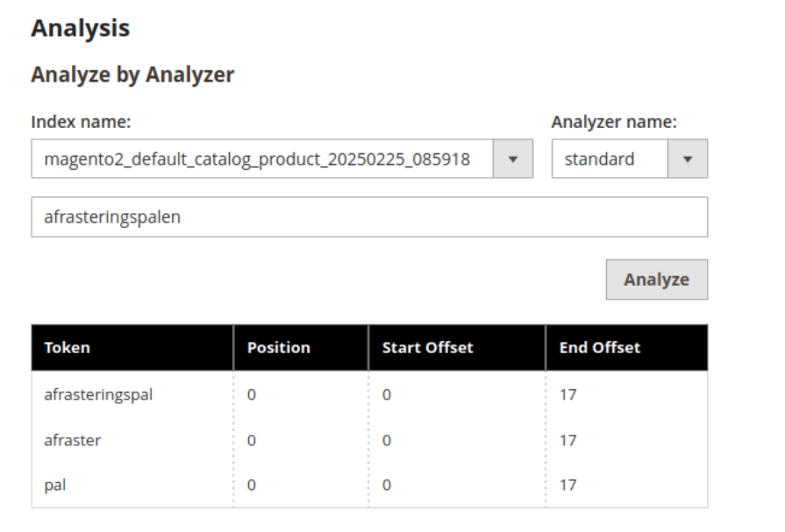Image resolution: width=785 pixels, height=532 pixels.
Task: Click the 'afraster' token cell
Action: [72, 441]
